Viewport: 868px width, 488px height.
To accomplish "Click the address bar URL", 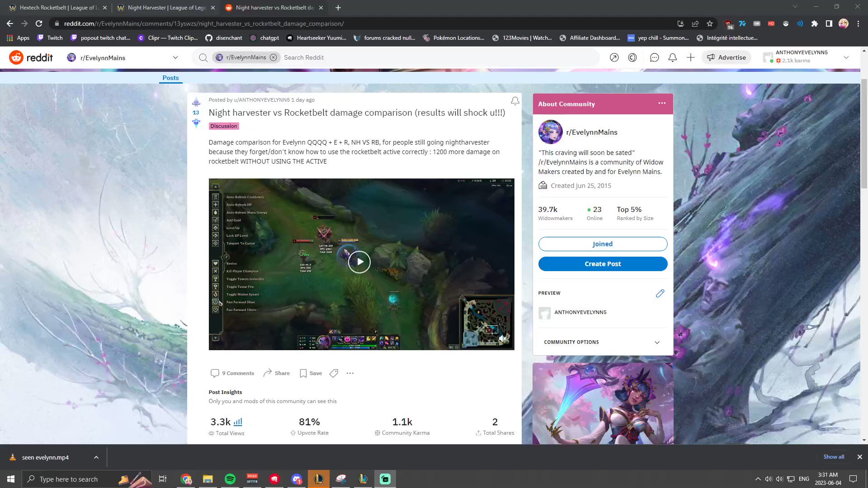I will tap(203, 23).
